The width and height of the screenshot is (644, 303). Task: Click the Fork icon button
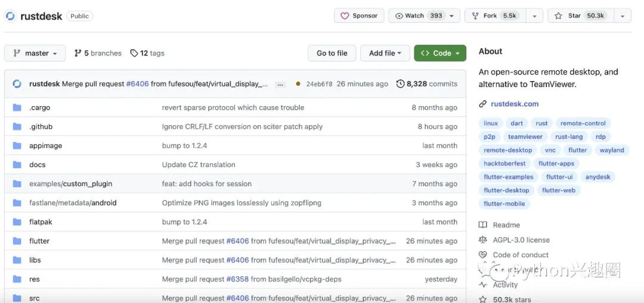475,16
